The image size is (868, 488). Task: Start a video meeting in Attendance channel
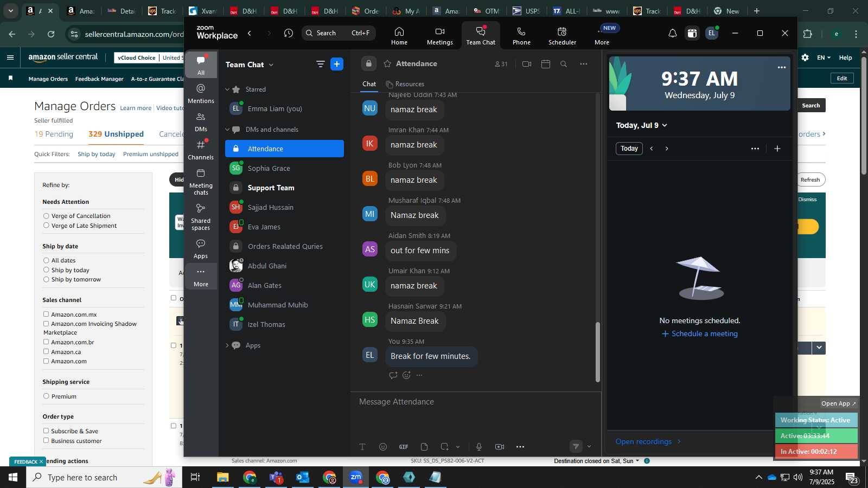pos(527,64)
